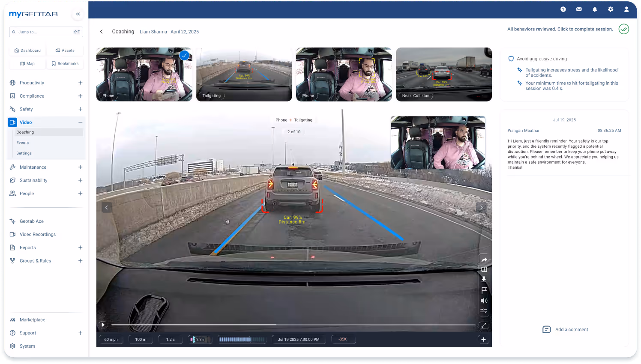641x364 pixels.
Task: Expand the Reports section
Action: tap(80, 247)
